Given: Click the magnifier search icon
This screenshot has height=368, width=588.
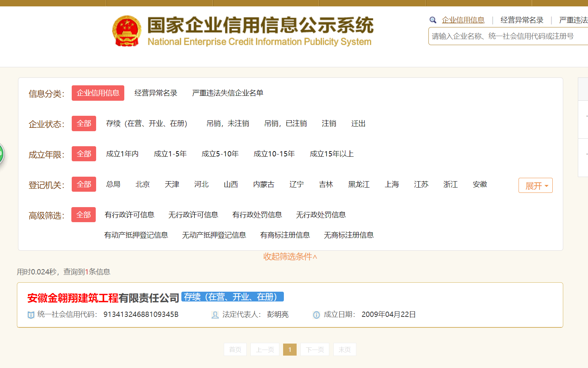Looking at the screenshot, I should pyautogui.click(x=433, y=20).
